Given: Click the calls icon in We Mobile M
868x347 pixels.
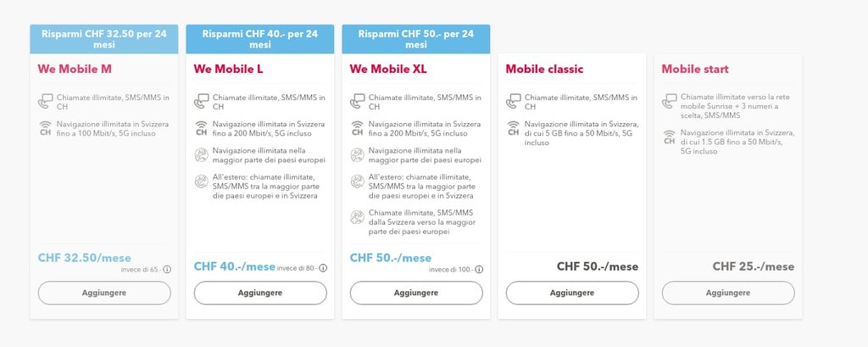Looking at the screenshot, I should point(45,102).
